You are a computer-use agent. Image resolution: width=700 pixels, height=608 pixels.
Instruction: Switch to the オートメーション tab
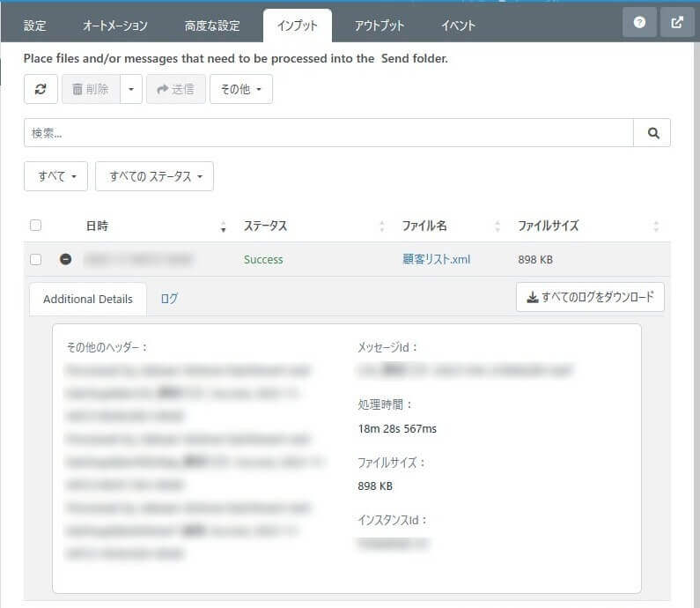pyautogui.click(x=115, y=26)
